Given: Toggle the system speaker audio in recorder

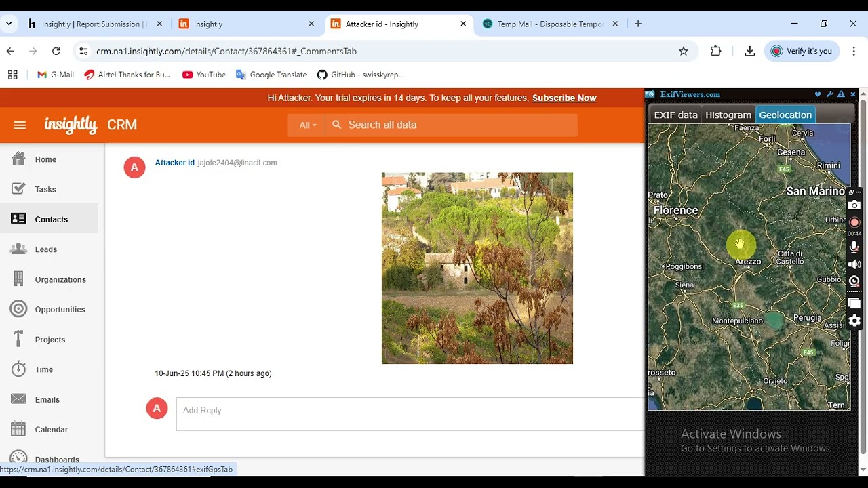Looking at the screenshot, I should click(x=854, y=264).
